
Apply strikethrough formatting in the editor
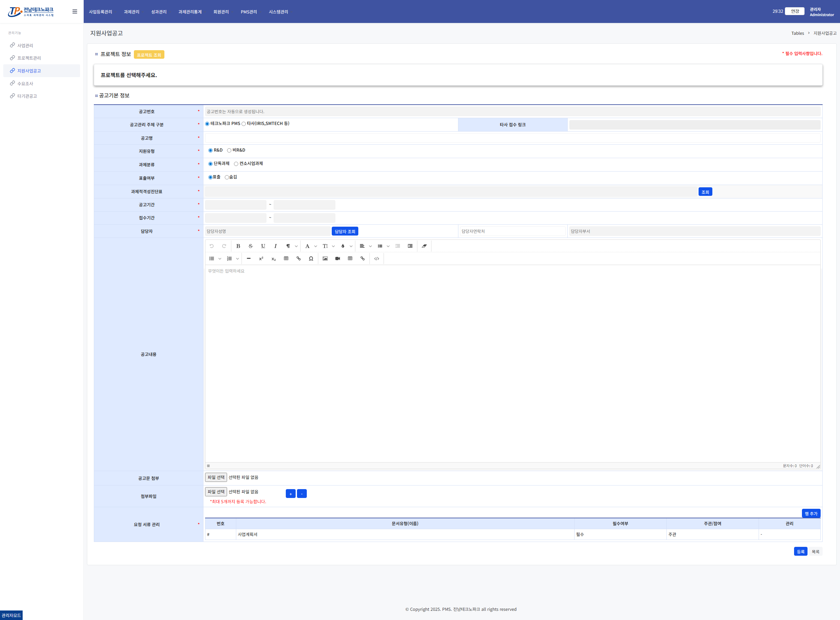click(250, 246)
